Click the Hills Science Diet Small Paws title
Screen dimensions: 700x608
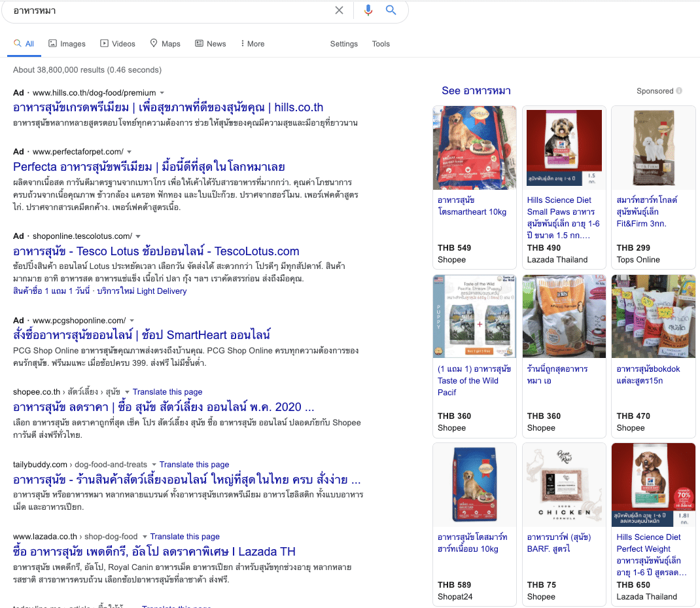click(563, 217)
